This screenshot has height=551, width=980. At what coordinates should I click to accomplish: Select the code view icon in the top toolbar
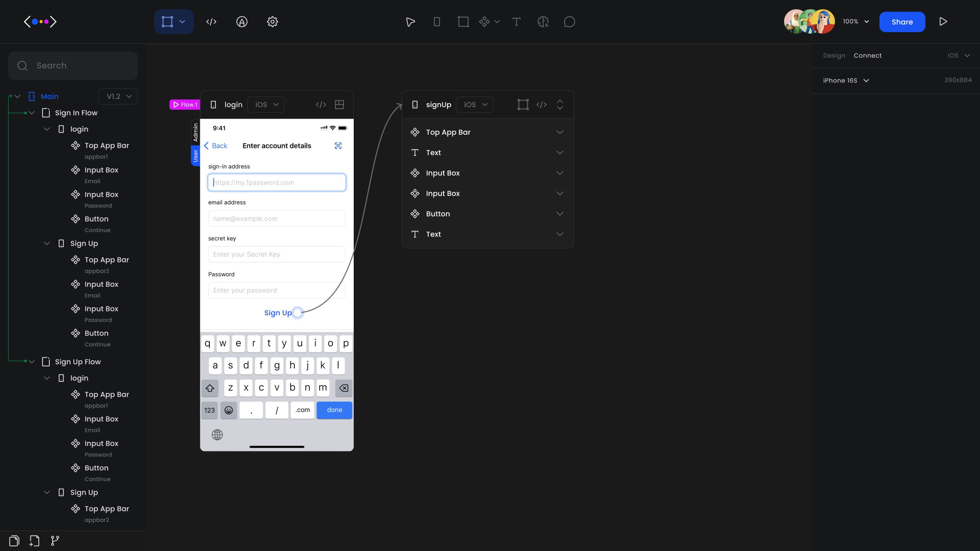(211, 21)
